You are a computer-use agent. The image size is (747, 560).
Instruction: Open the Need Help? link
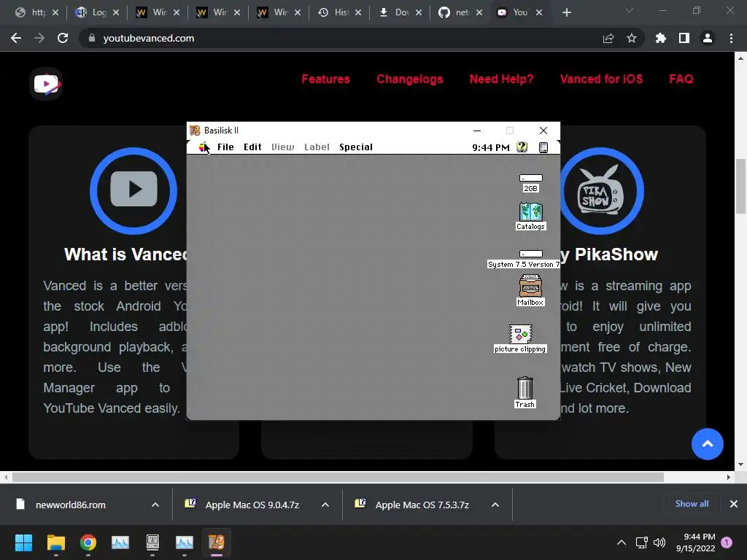502,79
